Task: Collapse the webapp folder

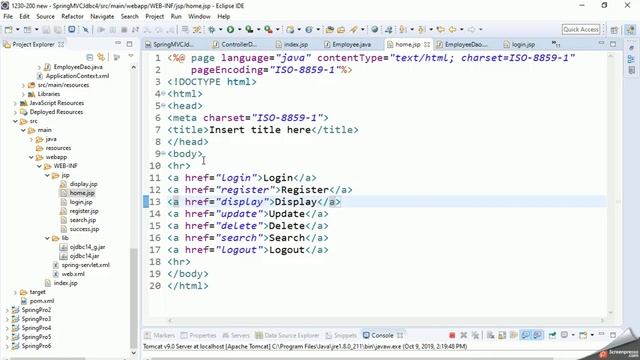Action: (x=31, y=157)
